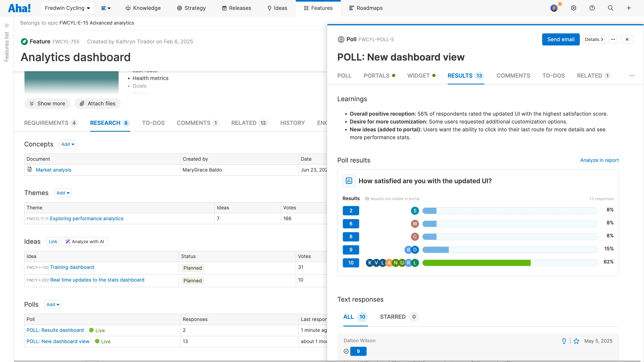Screen dimensions: 644x362
Task: Click the poll chart icon beside the satisfaction question
Action: point(349,181)
